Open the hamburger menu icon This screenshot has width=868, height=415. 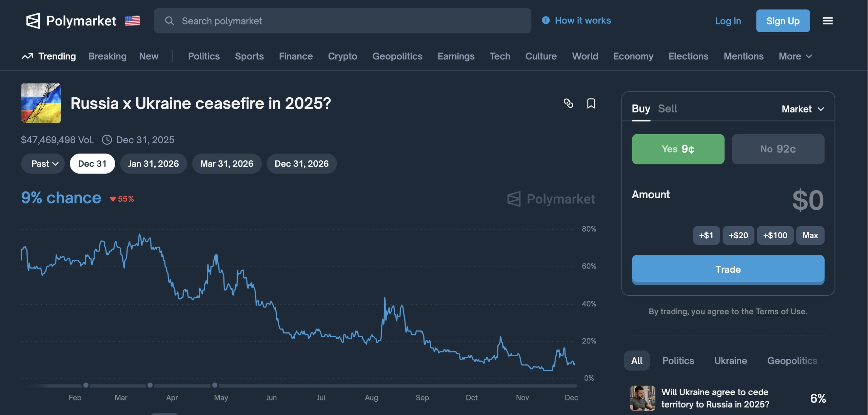pyautogui.click(x=827, y=21)
